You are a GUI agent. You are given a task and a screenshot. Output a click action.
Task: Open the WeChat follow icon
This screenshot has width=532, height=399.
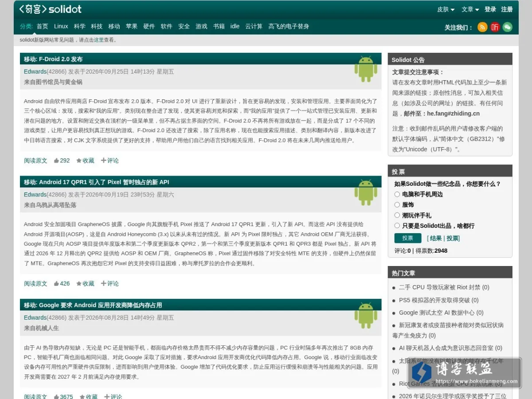coord(507,27)
